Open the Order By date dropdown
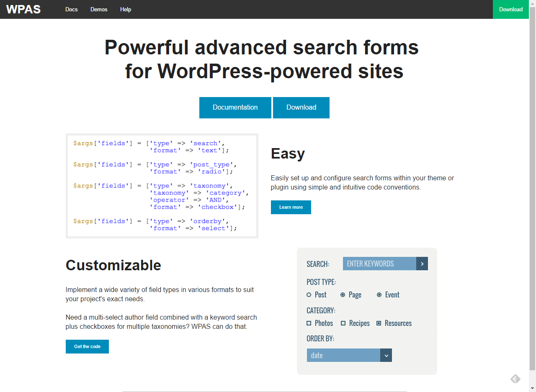Image resolution: width=536 pixels, height=392 pixels. [x=343, y=355]
